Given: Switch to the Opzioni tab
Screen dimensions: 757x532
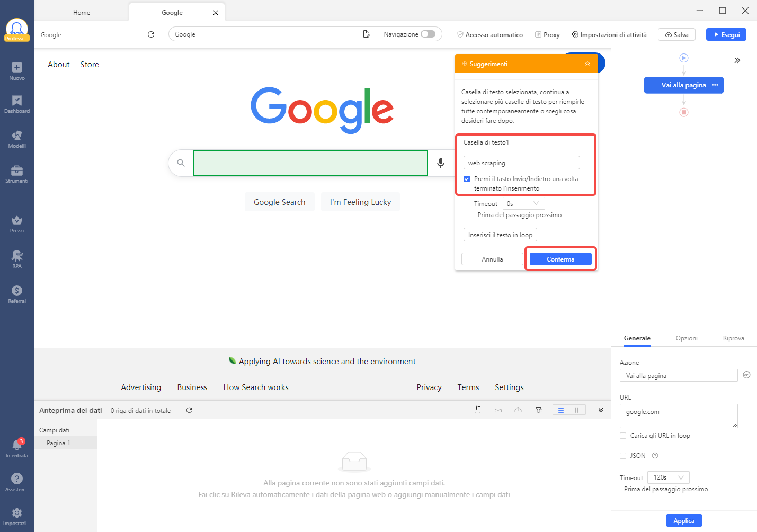Looking at the screenshot, I should (x=686, y=338).
